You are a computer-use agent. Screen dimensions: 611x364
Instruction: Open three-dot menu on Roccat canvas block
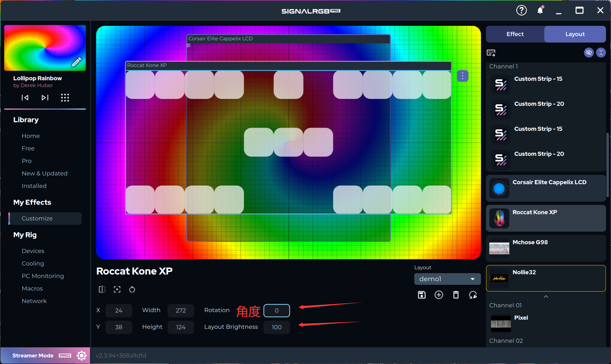click(463, 76)
